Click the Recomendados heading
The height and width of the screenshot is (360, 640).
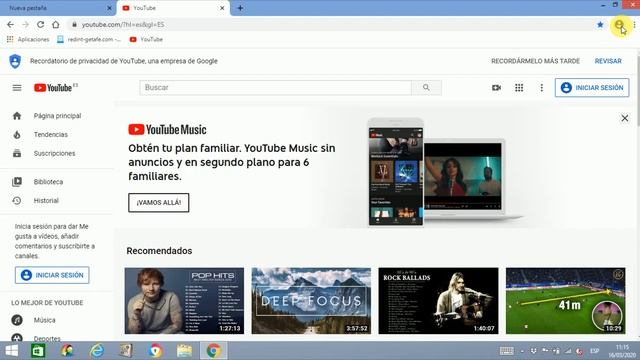(x=159, y=251)
